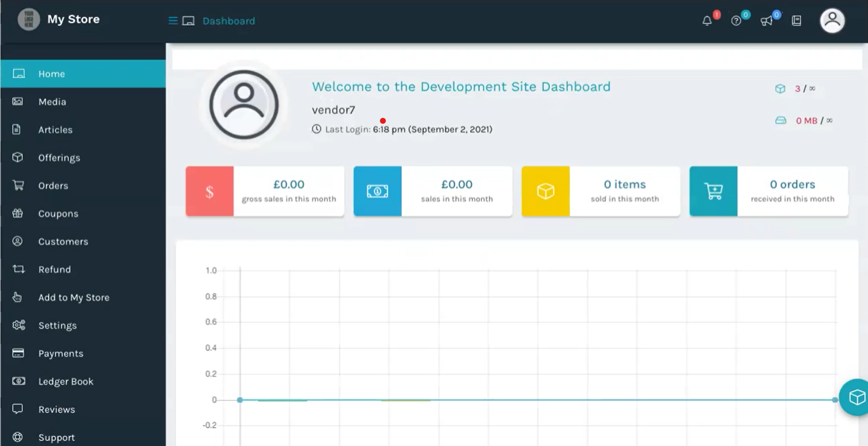
Task: Click the Dashboard monitor icon in header
Action: [188, 21]
